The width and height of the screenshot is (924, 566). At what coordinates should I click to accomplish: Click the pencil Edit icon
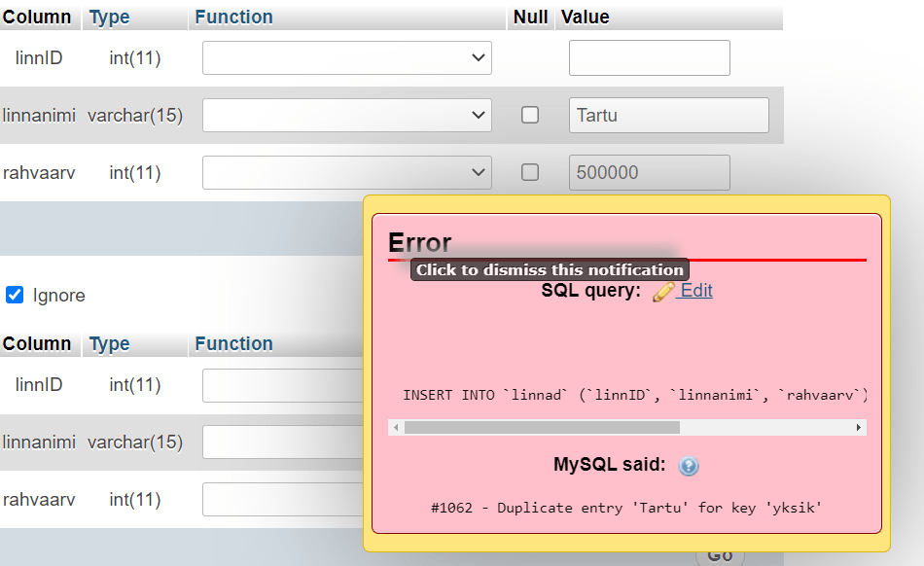(663, 291)
